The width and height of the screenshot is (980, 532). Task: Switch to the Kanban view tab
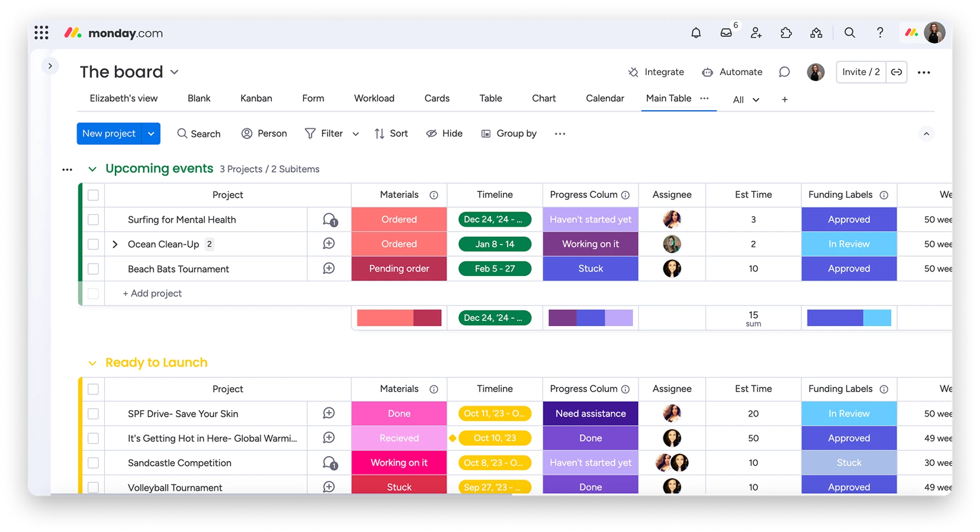(256, 98)
